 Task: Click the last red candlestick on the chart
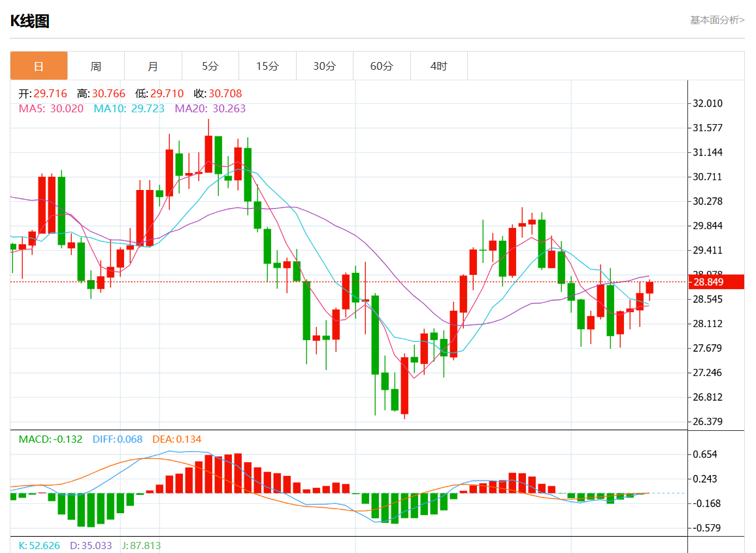click(x=649, y=287)
